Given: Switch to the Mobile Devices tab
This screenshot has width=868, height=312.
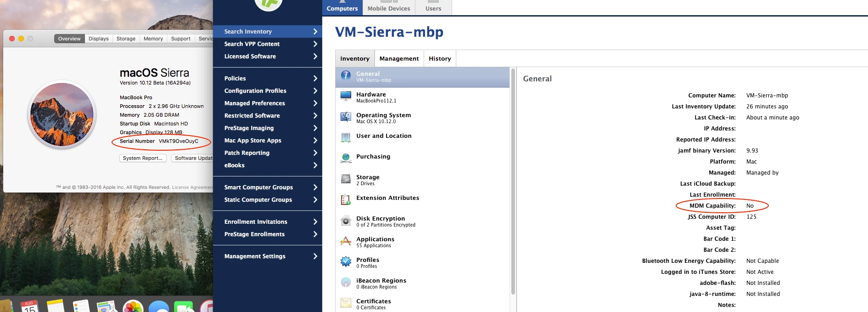Looking at the screenshot, I should [389, 7].
